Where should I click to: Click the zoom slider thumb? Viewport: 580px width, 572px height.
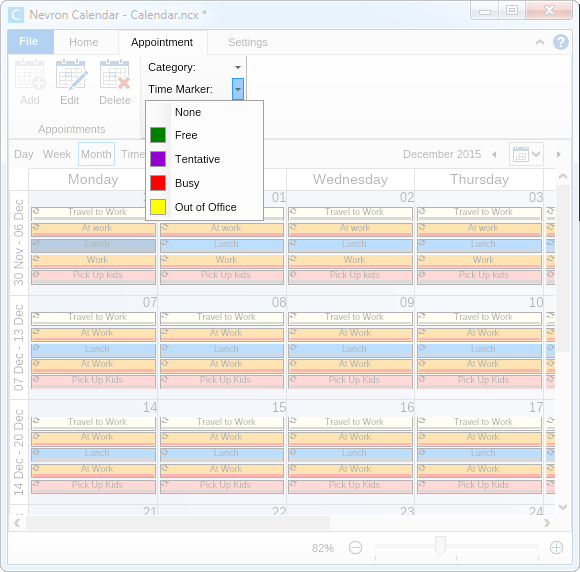440,546
